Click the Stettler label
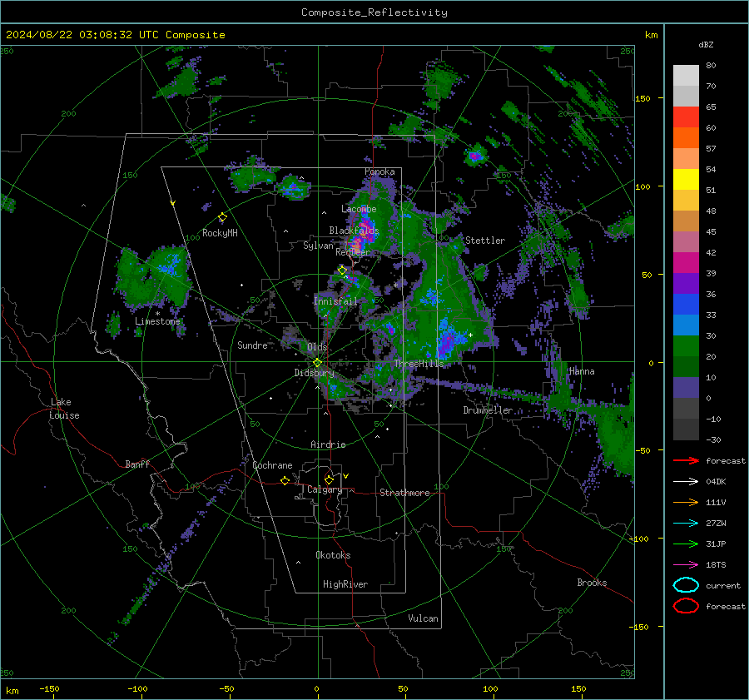The height and width of the screenshot is (700, 749). pyautogui.click(x=485, y=241)
